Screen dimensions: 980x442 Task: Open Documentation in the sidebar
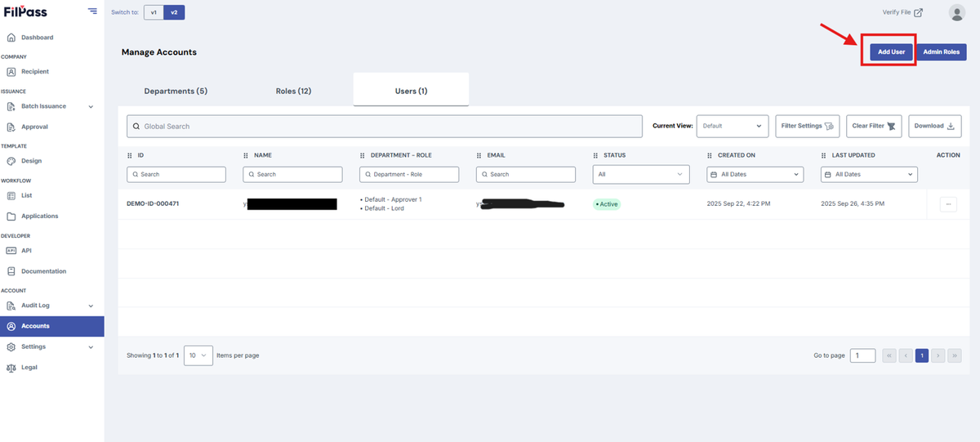tap(44, 271)
